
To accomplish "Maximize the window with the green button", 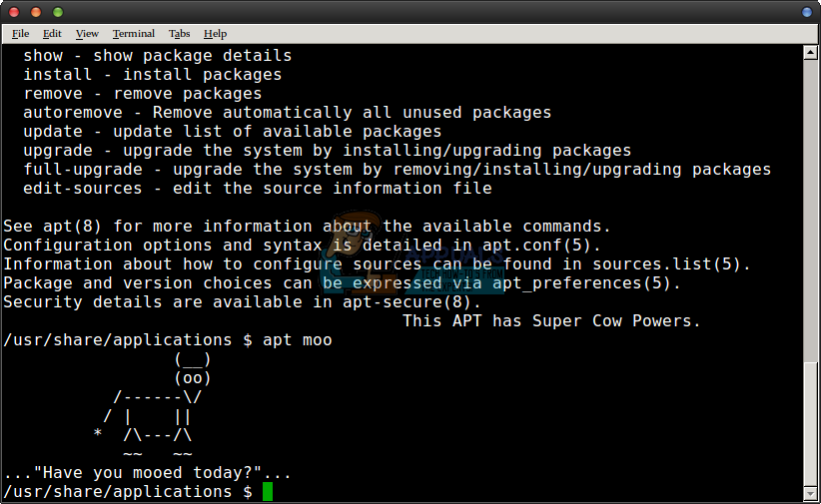I will pos(58,12).
